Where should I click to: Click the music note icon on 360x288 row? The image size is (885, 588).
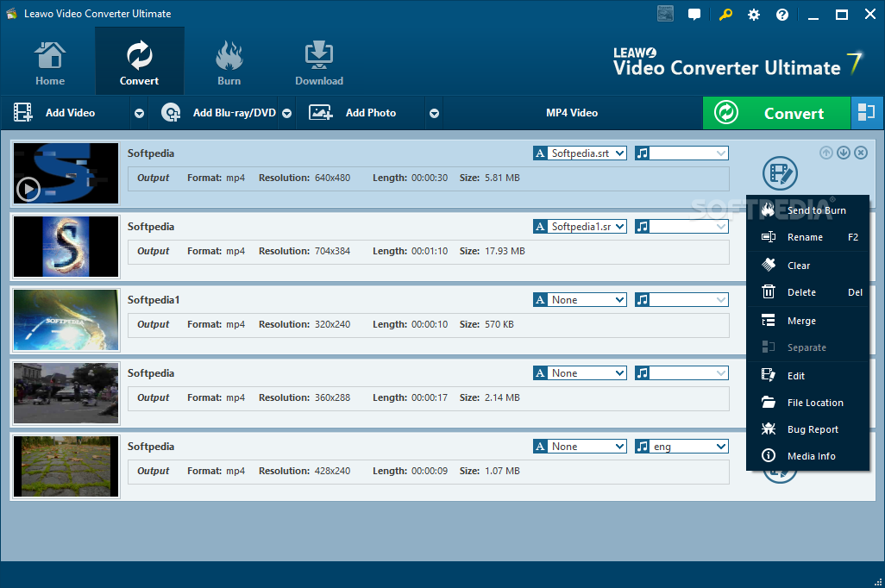click(642, 373)
